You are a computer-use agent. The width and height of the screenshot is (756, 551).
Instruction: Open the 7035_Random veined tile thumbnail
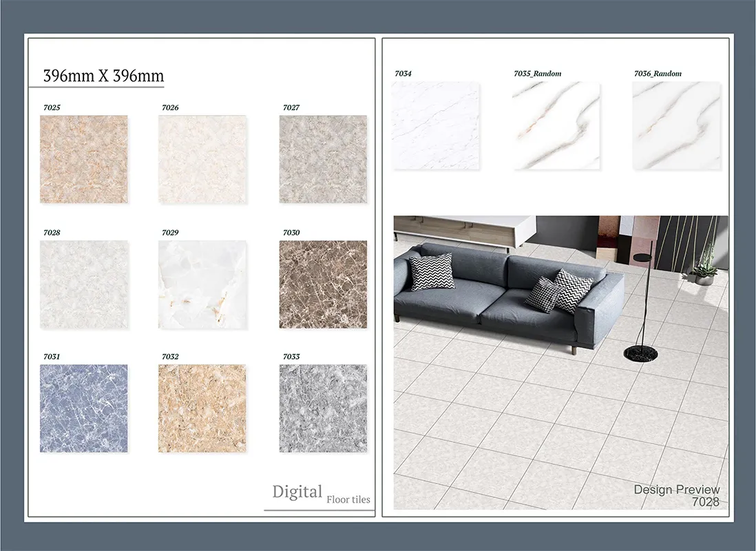[556, 126]
